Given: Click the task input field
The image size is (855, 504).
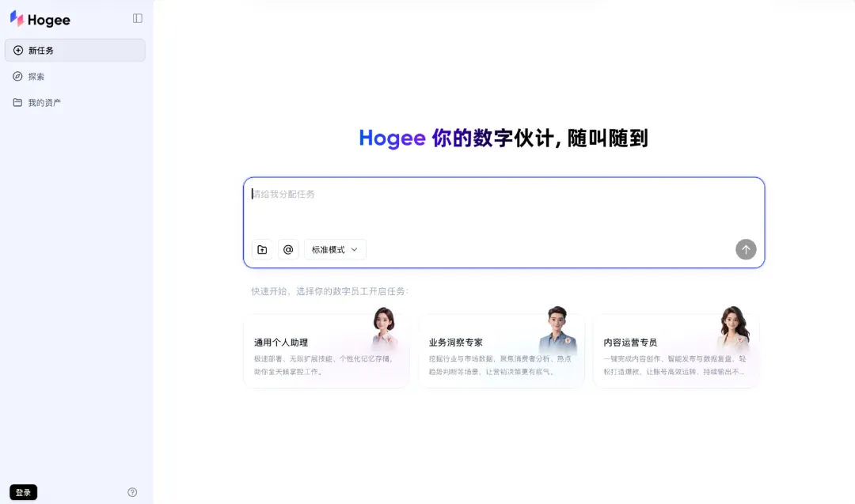Looking at the screenshot, I should tap(504, 210).
